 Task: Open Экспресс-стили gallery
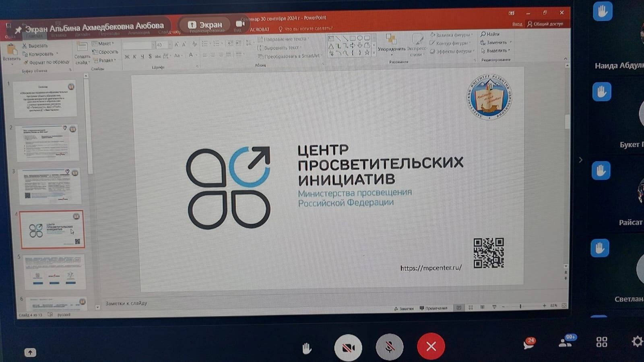tap(417, 45)
